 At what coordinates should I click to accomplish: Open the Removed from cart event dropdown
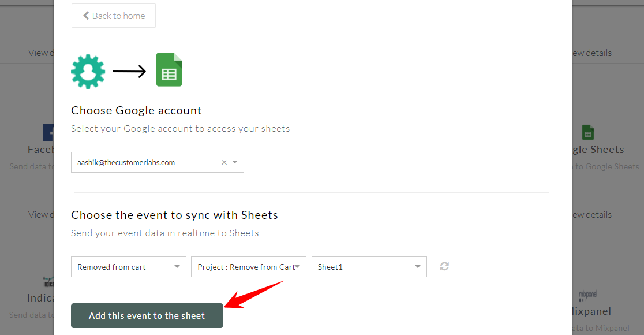(129, 267)
